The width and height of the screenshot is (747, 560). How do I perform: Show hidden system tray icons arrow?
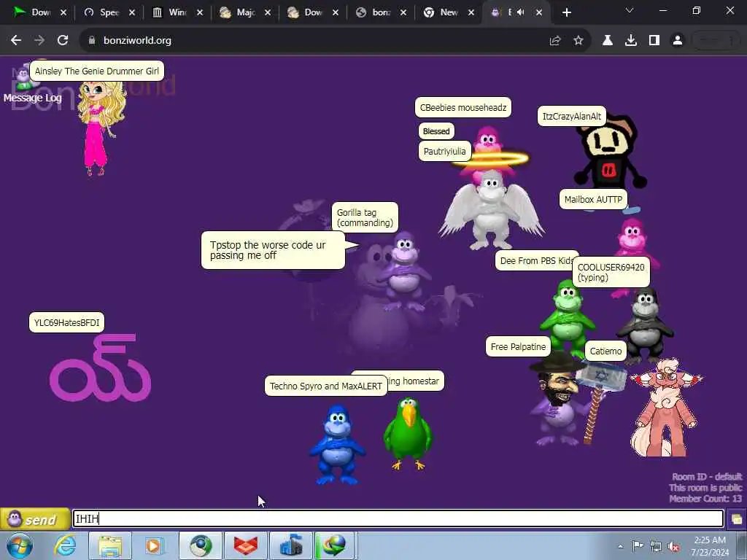[x=620, y=546]
